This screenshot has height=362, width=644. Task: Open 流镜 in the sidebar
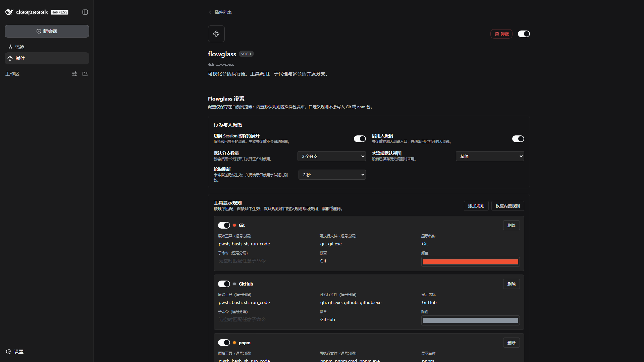pyautogui.click(x=47, y=47)
